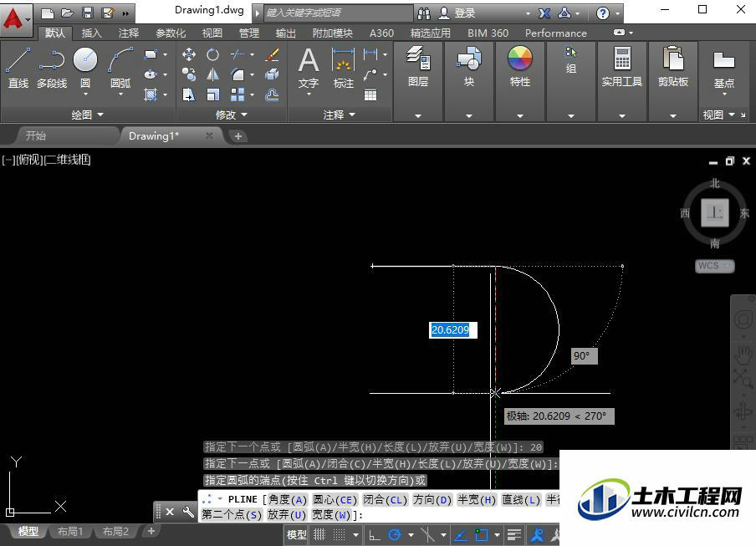756x546 pixels.
Task: Open the 视图 ribbon tab
Action: pos(212,33)
